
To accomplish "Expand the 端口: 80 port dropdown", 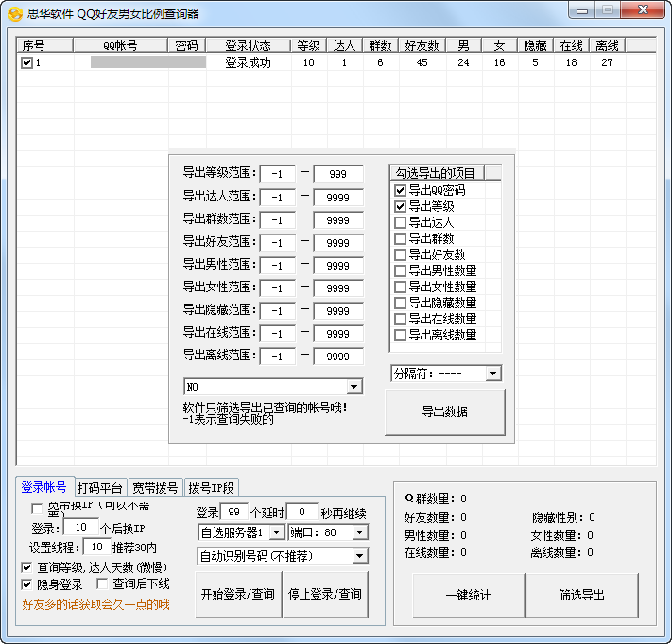I will [x=359, y=532].
